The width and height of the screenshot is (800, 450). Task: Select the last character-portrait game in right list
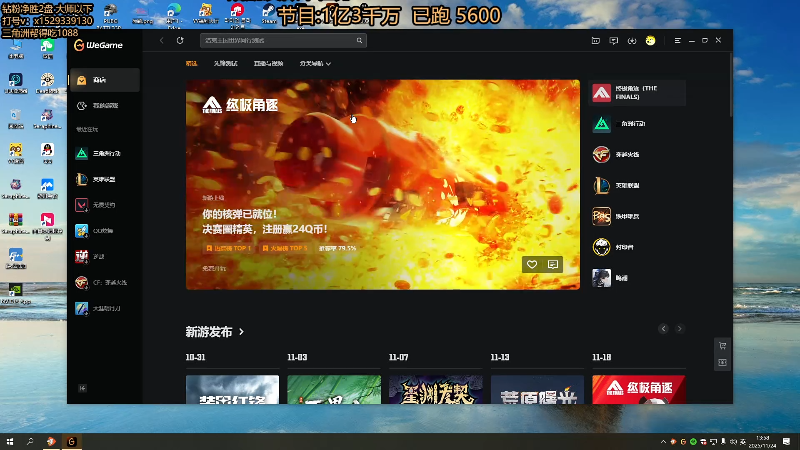(637, 278)
